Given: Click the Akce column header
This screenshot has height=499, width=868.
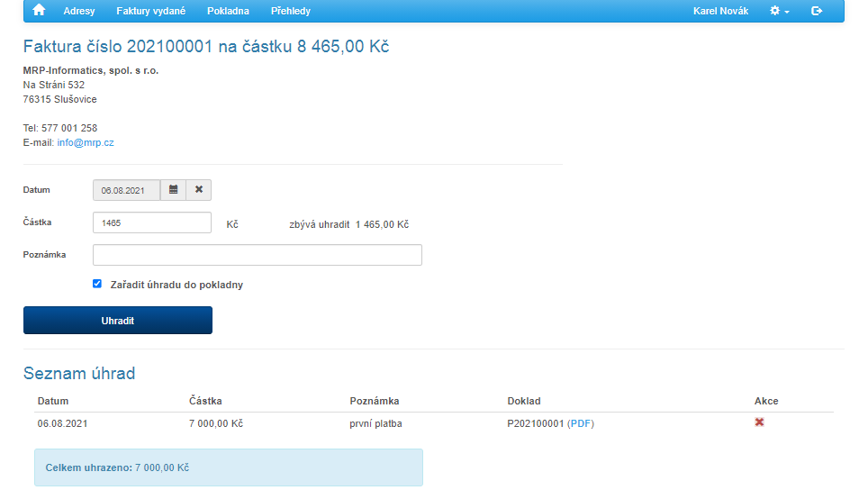Looking at the screenshot, I should [x=766, y=401].
